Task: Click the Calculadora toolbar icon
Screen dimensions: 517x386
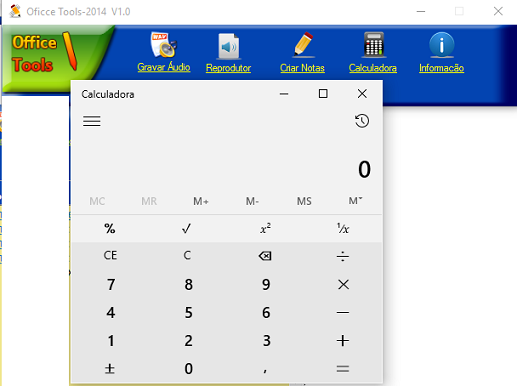Action: coord(373,44)
